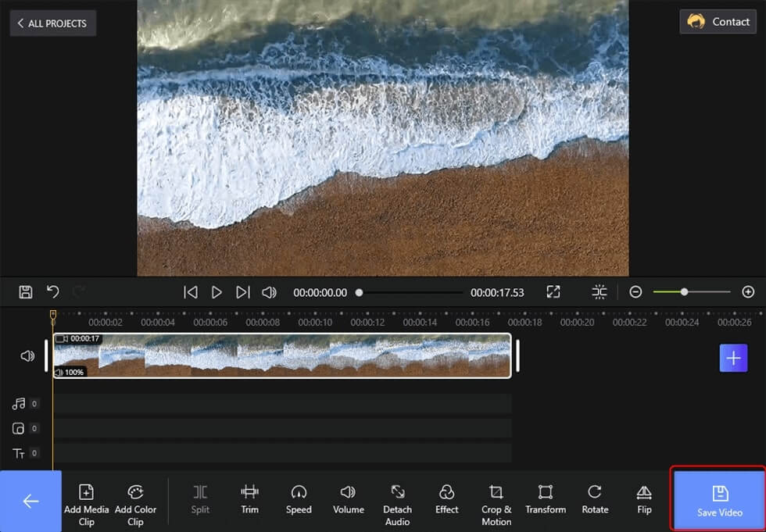Play the video preview
Viewport: 766px width, 532px height.
click(217, 292)
